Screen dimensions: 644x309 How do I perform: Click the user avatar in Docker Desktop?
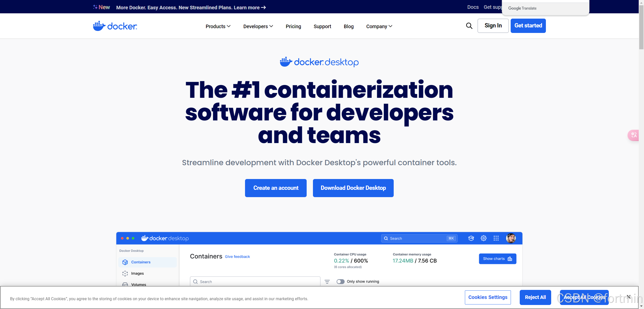[511, 238]
